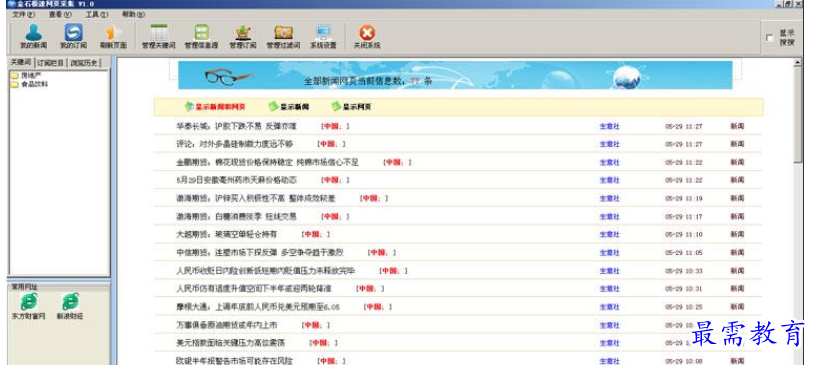This screenshot has width=813, height=365.
Task: Open the 欧银半年报 headline
Action: (x=234, y=361)
